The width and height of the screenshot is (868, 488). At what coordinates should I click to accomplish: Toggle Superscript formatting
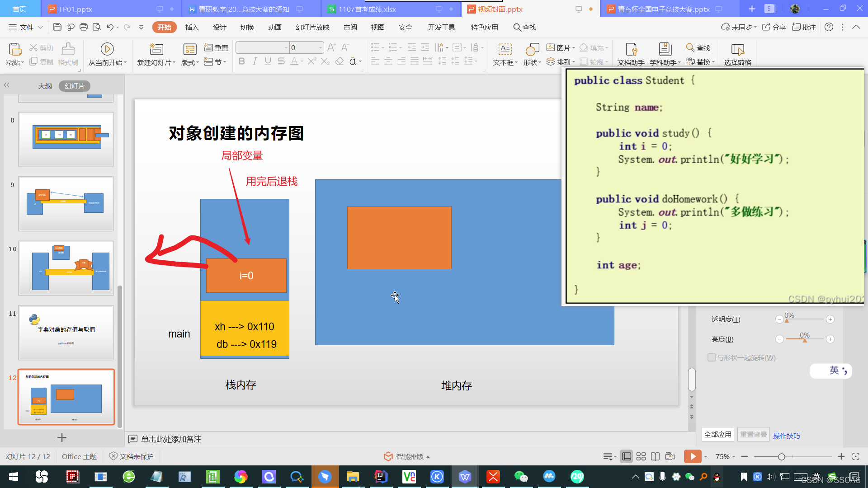[x=312, y=61]
